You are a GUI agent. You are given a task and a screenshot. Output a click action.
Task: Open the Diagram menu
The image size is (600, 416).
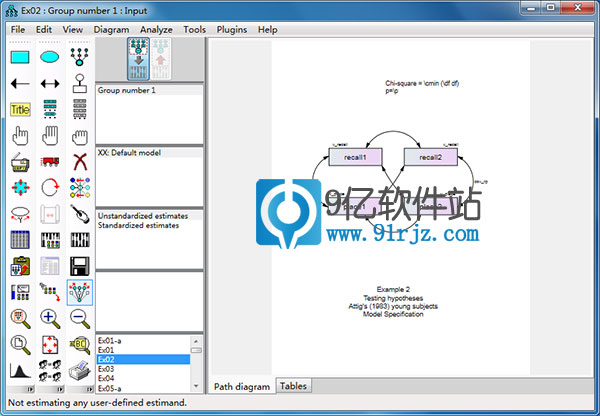(x=111, y=29)
